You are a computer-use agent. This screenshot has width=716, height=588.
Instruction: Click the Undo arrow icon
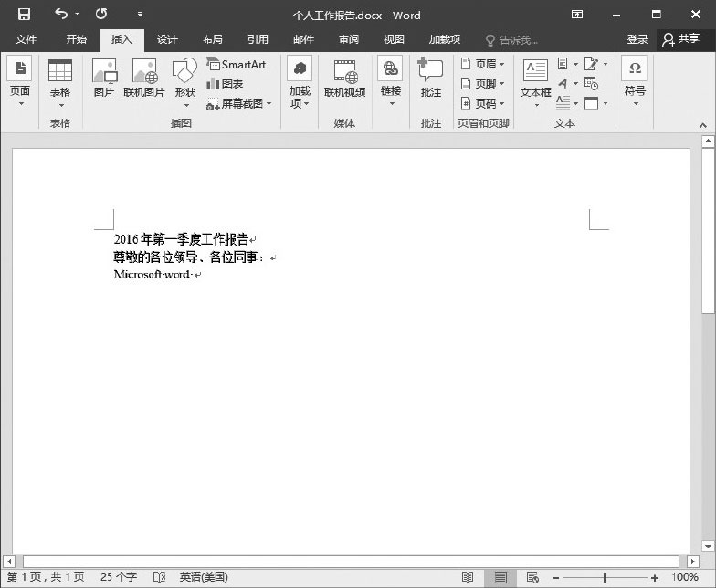tap(61, 15)
